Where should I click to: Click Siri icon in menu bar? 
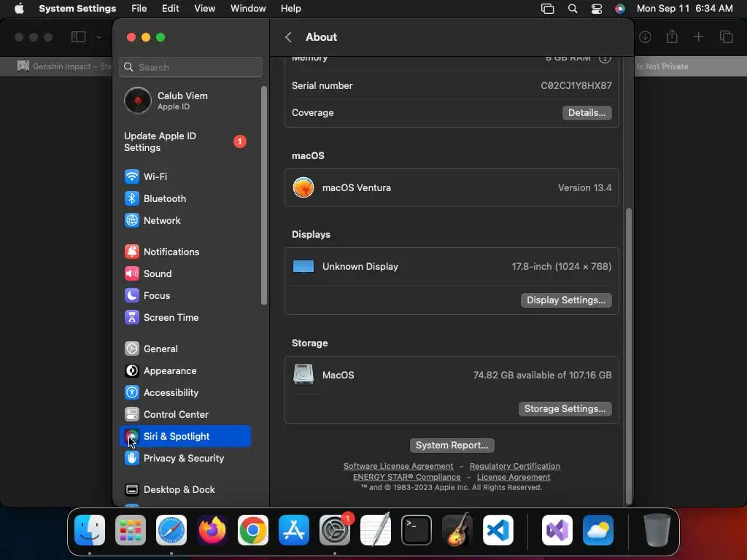tap(620, 9)
